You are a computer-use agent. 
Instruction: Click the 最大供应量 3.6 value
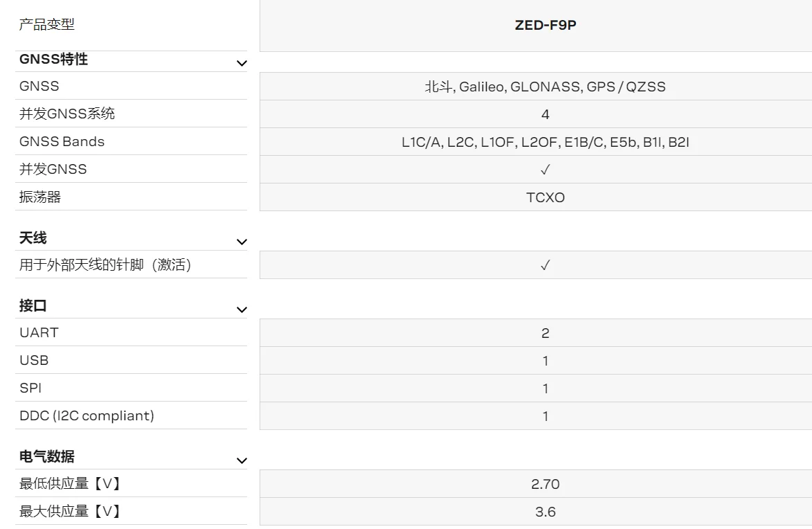[545, 512]
